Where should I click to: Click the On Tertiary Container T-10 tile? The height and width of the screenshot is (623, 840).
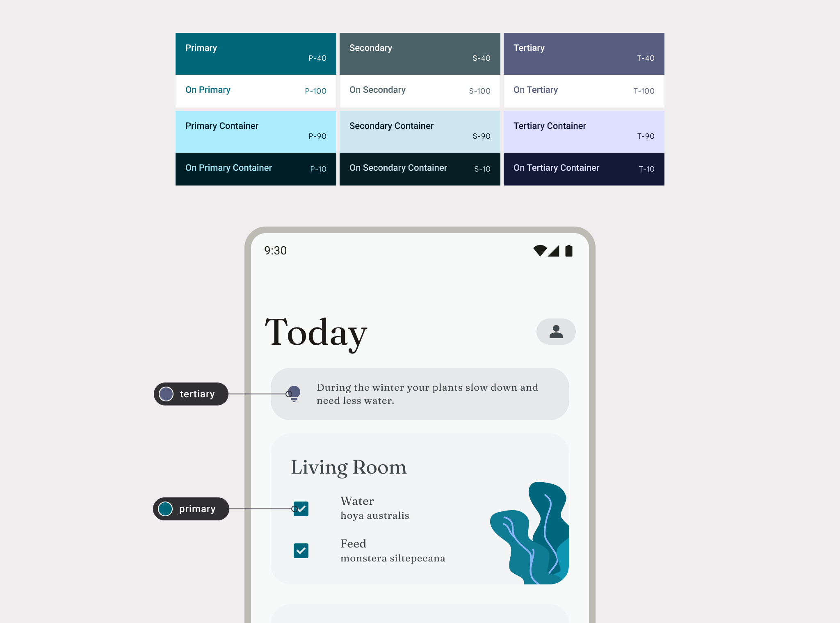[x=583, y=169]
